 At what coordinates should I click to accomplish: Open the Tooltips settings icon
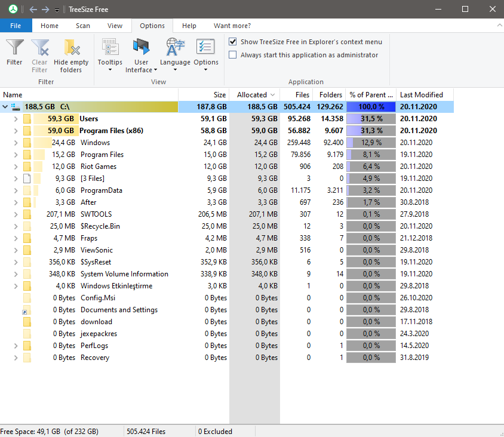[x=110, y=47]
